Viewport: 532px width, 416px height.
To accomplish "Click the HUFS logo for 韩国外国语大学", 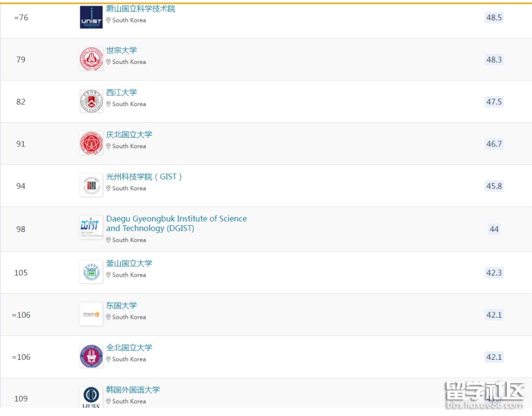I will (91, 397).
